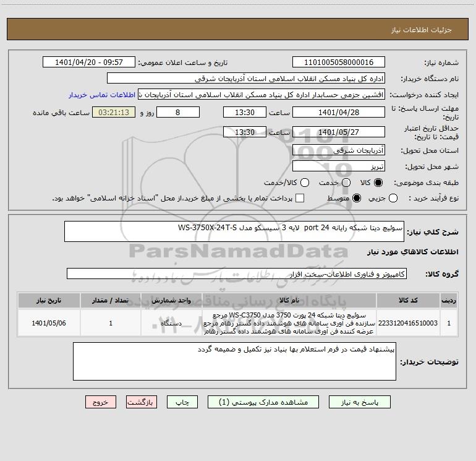
Task: Click the need date cell 1401/05/06
Action: tap(49, 323)
